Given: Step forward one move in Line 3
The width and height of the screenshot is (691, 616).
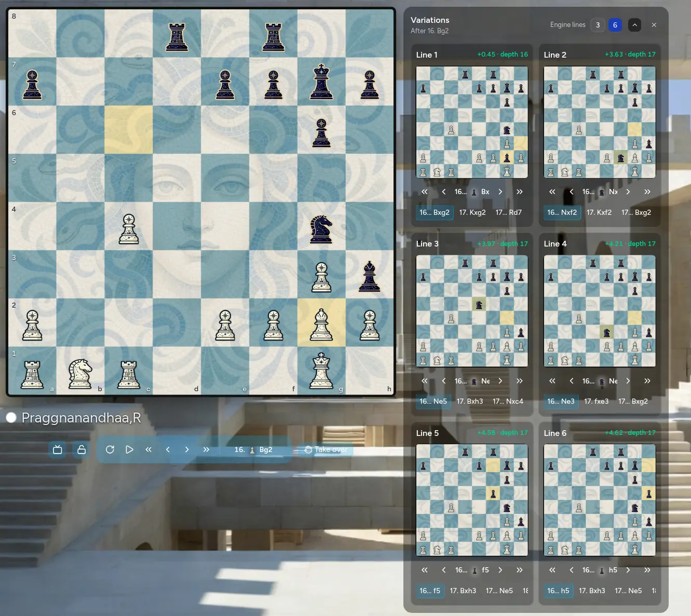Looking at the screenshot, I should (500, 381).
